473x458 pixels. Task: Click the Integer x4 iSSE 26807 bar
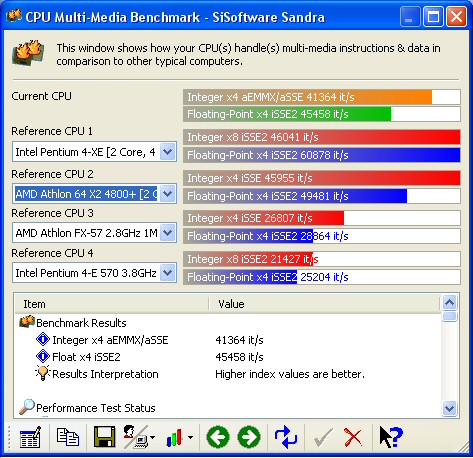click(322, 218)
